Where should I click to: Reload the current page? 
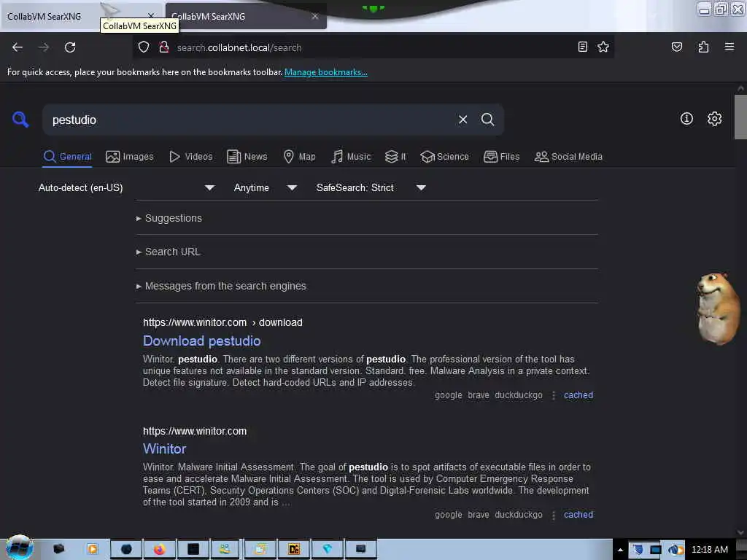coord(70,47)
